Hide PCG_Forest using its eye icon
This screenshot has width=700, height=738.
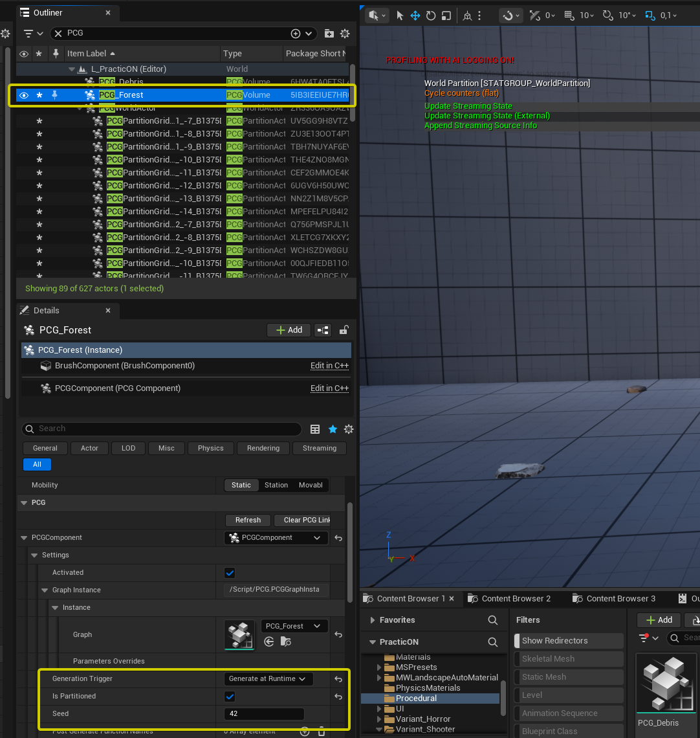click(24, 95)
